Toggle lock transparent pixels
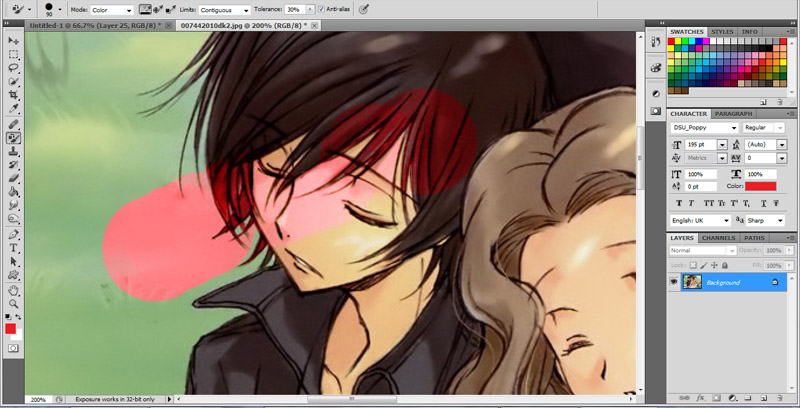 [693, 265]
